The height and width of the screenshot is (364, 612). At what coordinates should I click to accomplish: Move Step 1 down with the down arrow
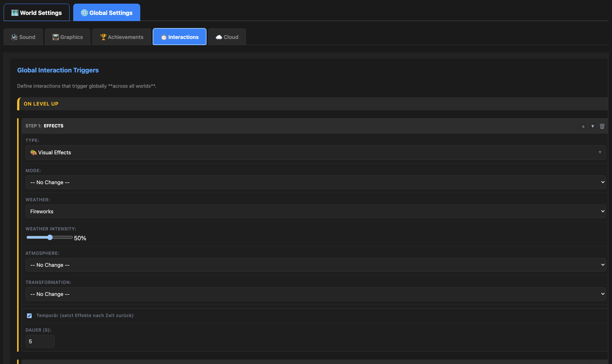tap(593, 126)
